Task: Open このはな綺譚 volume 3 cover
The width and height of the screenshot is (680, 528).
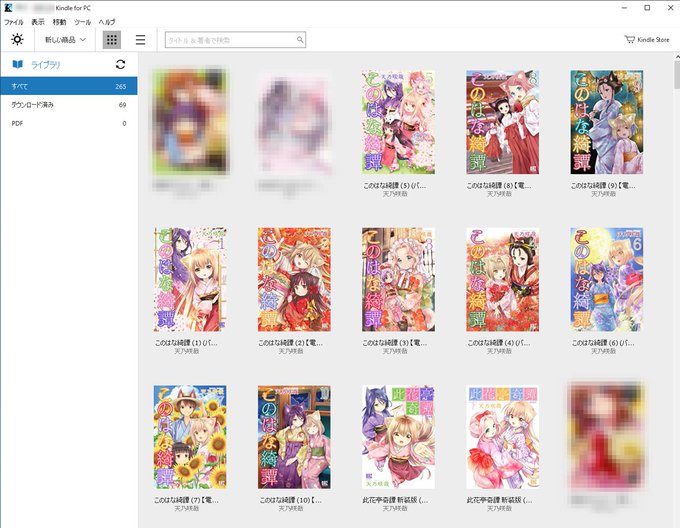Action: (399, 280)
